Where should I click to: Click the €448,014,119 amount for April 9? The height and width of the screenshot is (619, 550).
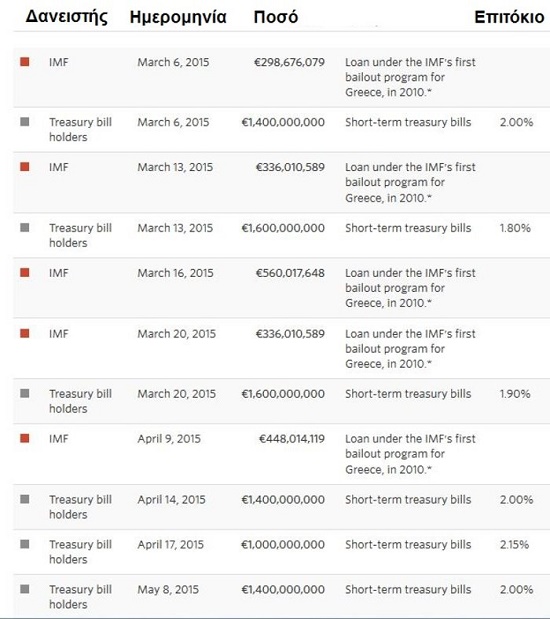[292, 439]
